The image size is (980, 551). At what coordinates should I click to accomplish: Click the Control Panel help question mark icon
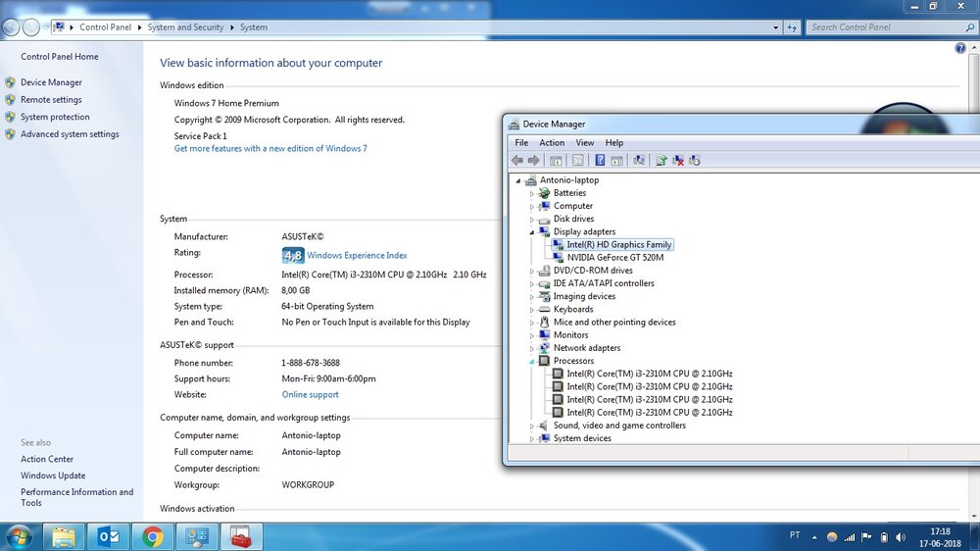(x=960, y=48)
